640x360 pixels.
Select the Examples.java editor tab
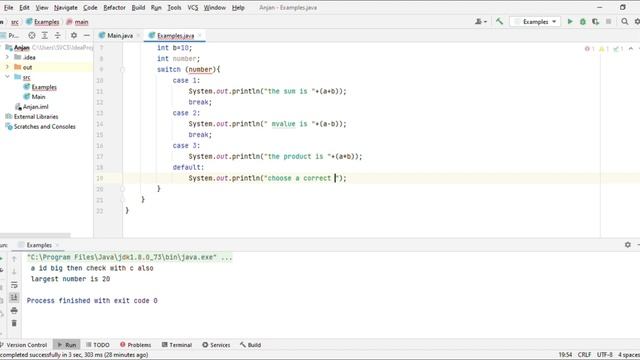pyautogui.click(x=175, y=36)
